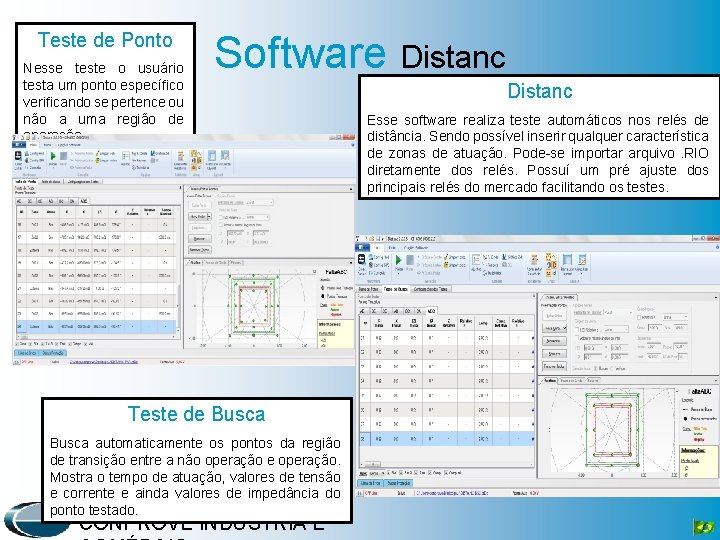Open dropdown beside first checkbox, left window
This screenshot has height=540, width=720.
point(257,217)
